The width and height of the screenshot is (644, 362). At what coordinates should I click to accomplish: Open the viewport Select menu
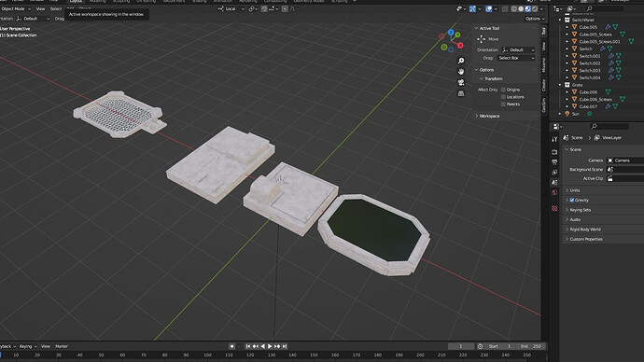(x=55, y=8)
